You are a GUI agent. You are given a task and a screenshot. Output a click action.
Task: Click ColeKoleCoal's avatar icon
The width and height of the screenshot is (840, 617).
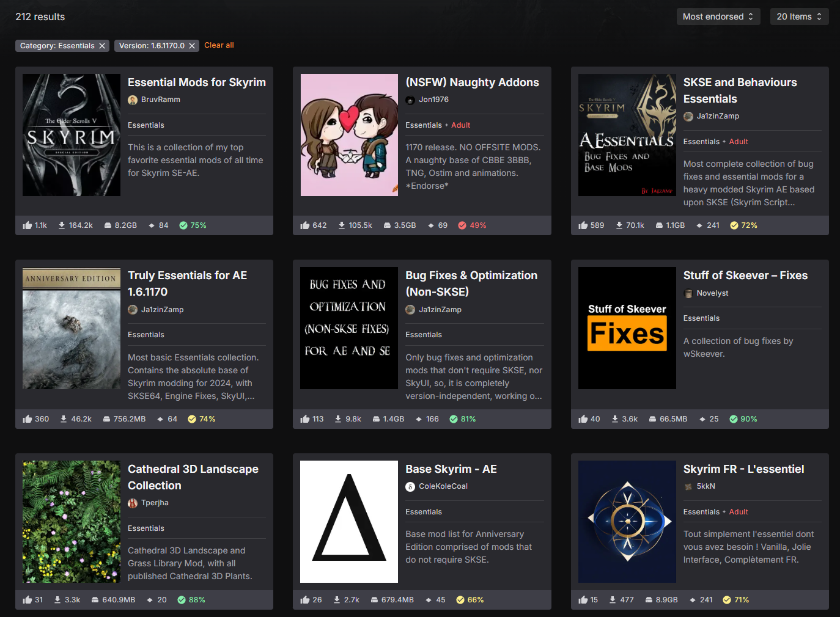point(410,487)
